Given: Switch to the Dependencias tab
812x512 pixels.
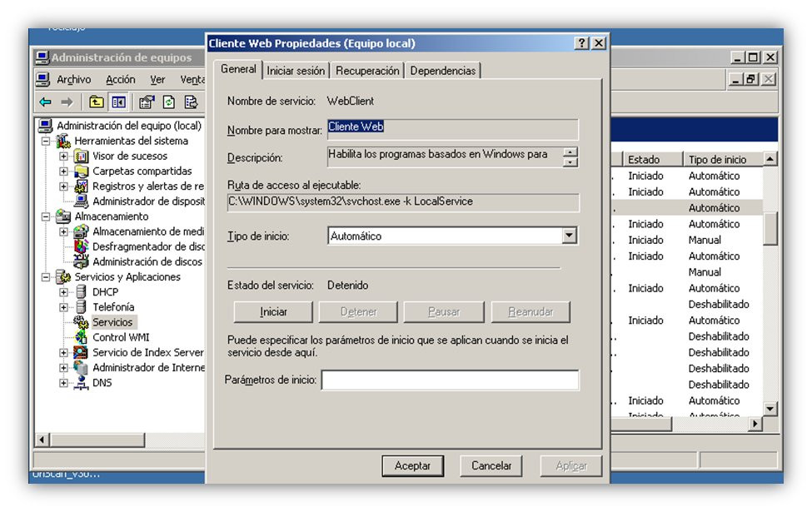Looking at the screenshot, I should click(x=443, y=71).
